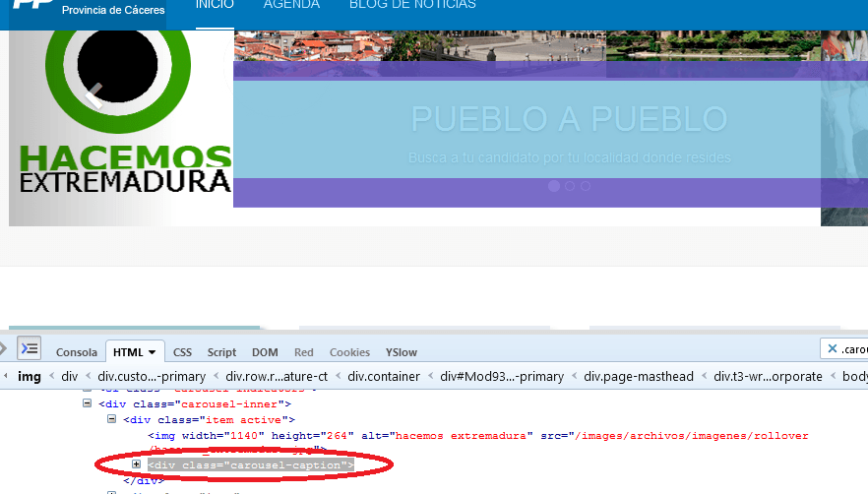Image resolution: width=868 pixels, height=494 pixels.
Task: Select div.container in breadcrumb
Action: pos(384,377)
